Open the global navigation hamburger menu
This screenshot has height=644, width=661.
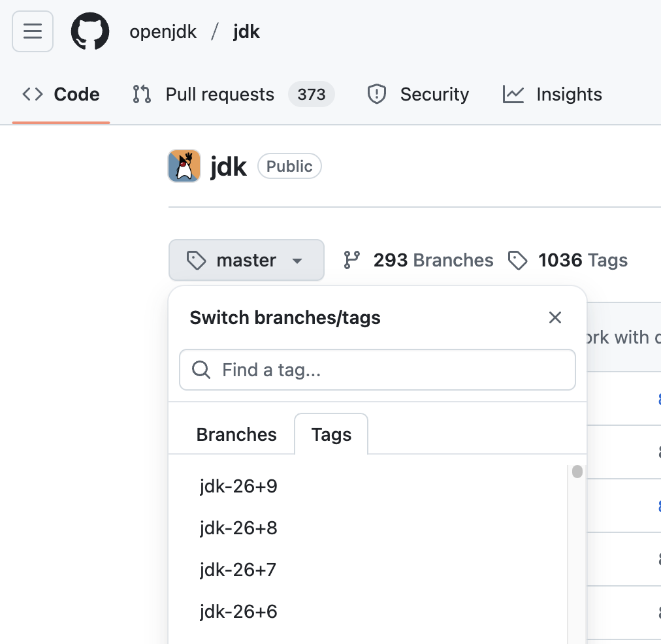(x=32, y=31)
